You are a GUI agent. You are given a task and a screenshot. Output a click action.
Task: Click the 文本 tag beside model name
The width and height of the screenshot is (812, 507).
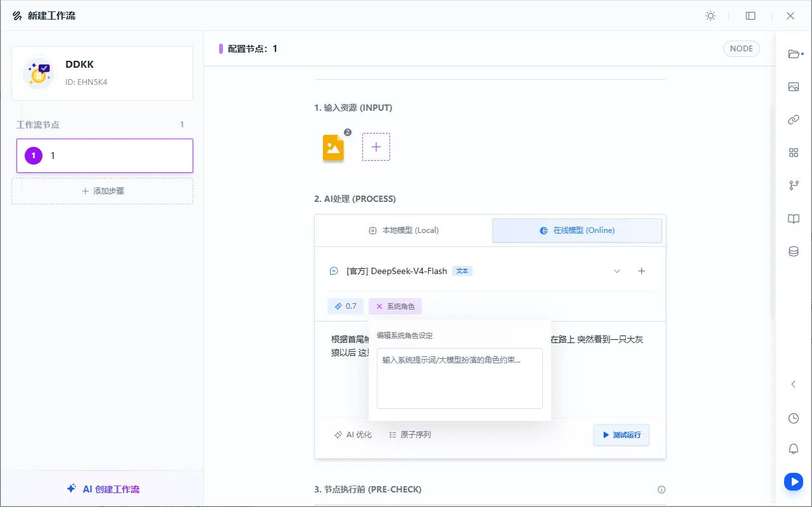coord(462,271)
